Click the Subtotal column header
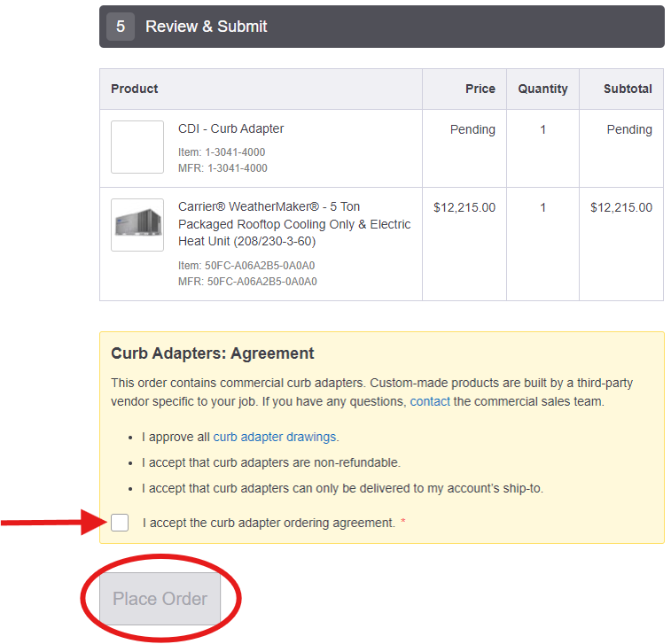 coord(628,89)
